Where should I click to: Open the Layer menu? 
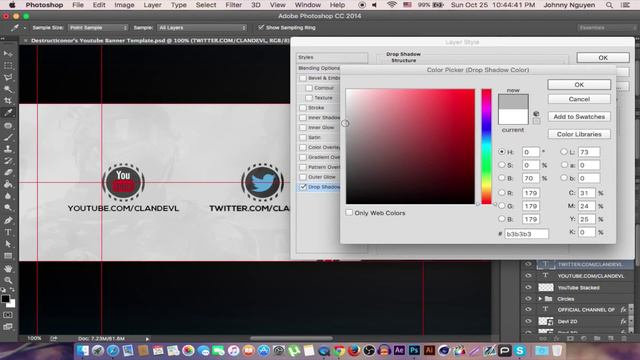pos(152,5)
